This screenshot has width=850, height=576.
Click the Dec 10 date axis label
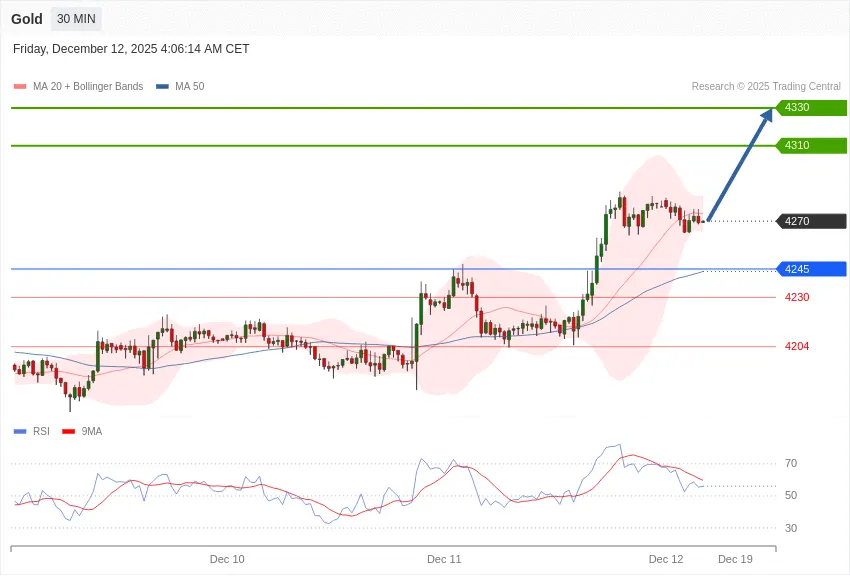(x=227, y=559)
